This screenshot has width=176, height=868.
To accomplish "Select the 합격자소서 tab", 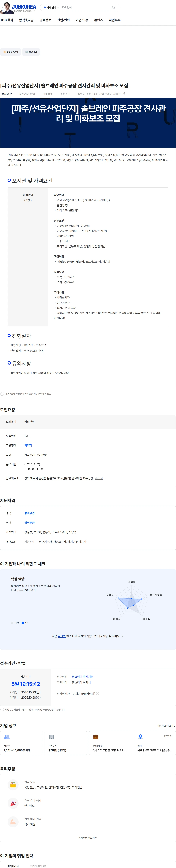I will [x=13, y=866].
